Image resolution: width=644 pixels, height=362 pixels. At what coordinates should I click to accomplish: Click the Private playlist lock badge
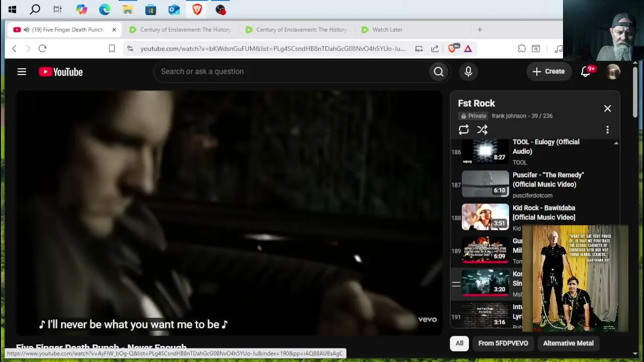pyautogui.click(x=473, y=116)
